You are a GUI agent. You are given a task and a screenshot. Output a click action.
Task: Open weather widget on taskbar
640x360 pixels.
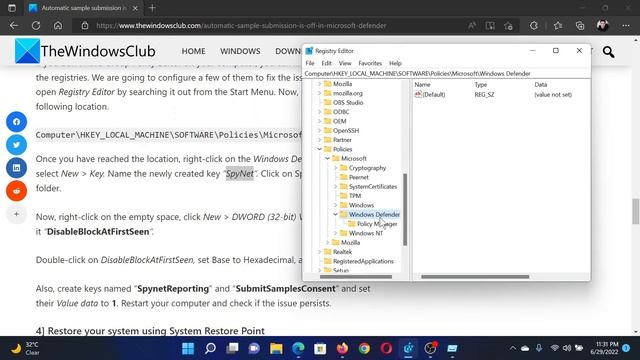(25, 349)
